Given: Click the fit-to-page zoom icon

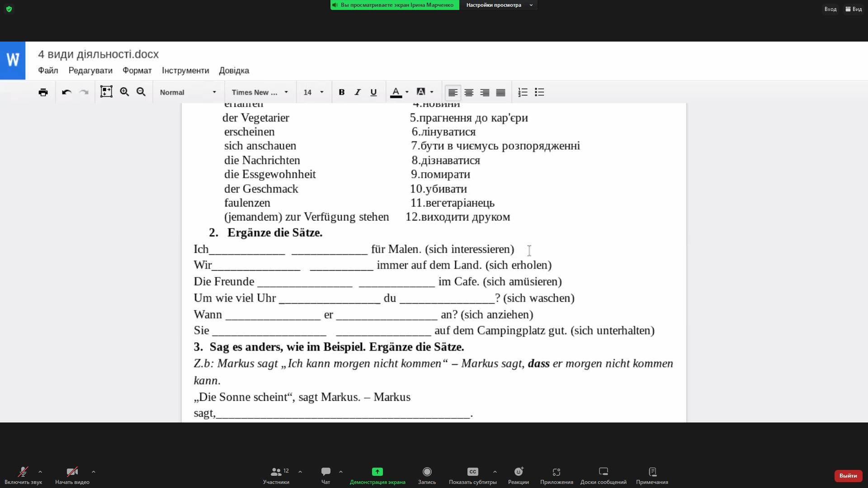Looking at the screenshot, I should tap(106, 92).
